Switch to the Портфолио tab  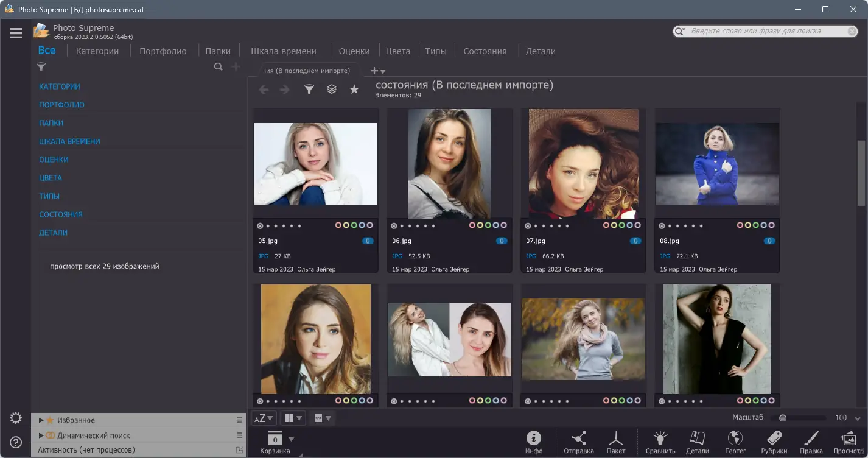[163, 51]
